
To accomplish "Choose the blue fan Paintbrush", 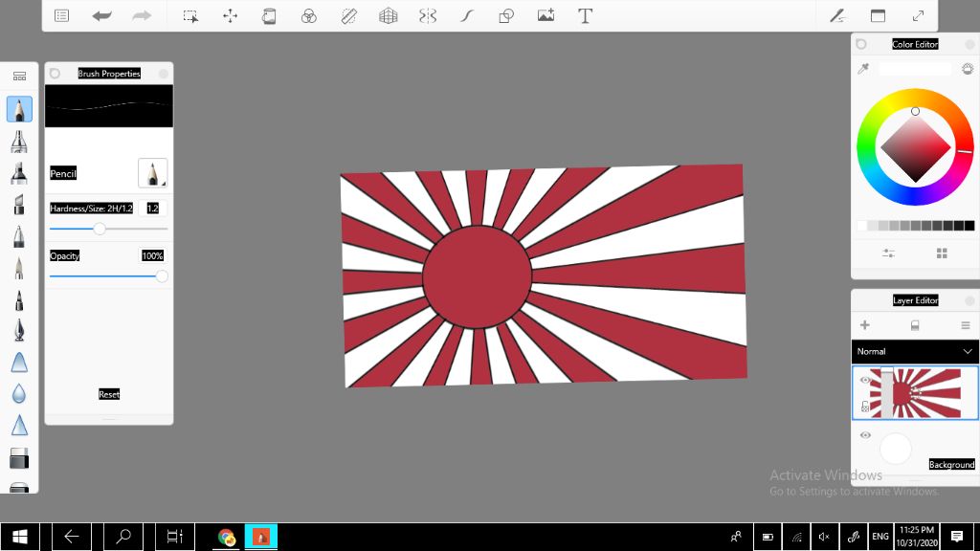I will point(19,363).
